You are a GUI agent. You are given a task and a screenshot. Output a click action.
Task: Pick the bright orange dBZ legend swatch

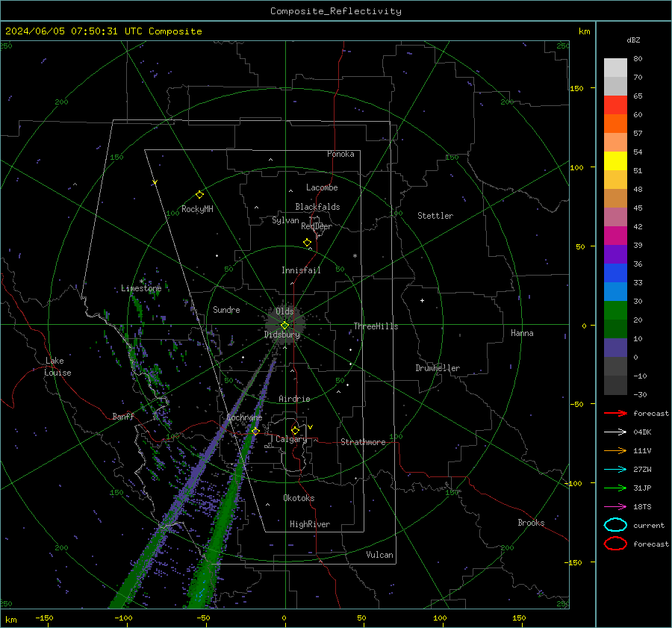[x=615, y=124]
